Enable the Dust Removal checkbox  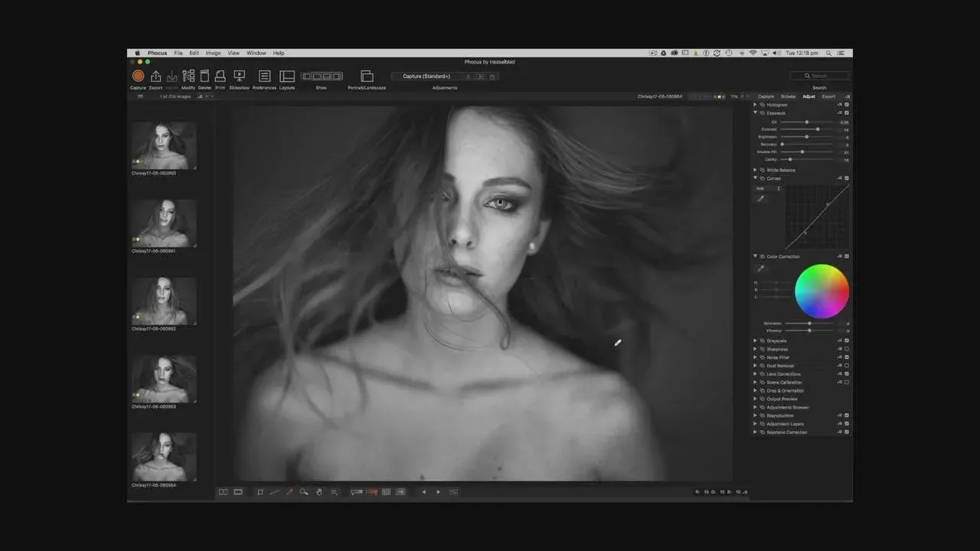click(846, 366)
